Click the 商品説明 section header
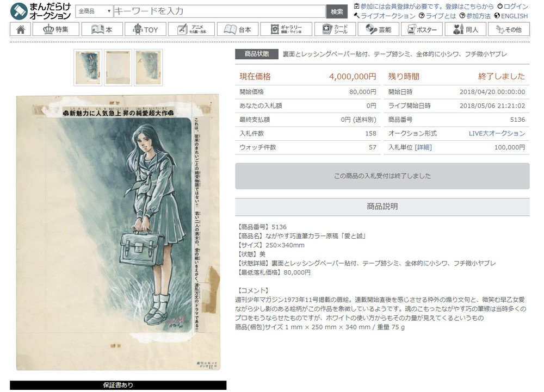Viewport: 544px width, 392px height. [382, 207]
